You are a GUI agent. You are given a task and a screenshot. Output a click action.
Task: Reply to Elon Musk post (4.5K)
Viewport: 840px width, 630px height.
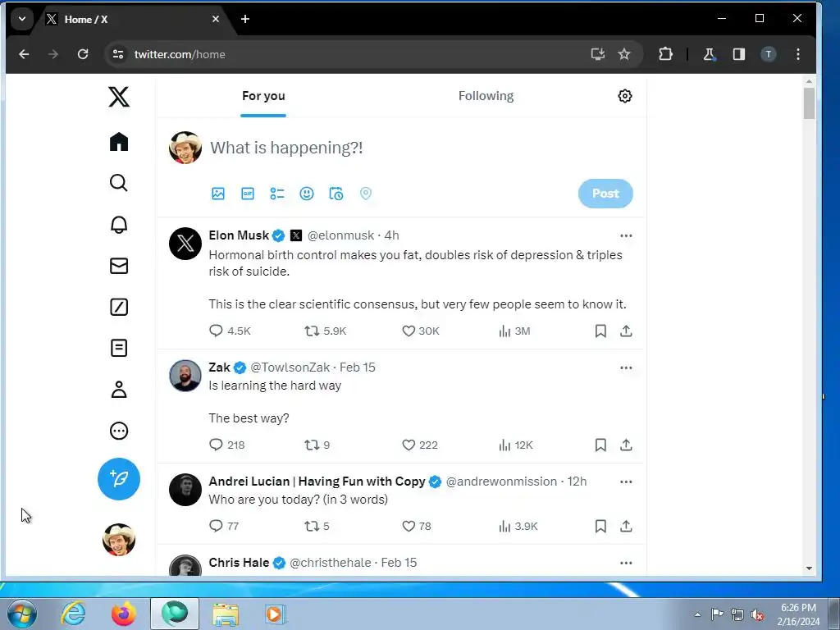(x=230, y=331)
